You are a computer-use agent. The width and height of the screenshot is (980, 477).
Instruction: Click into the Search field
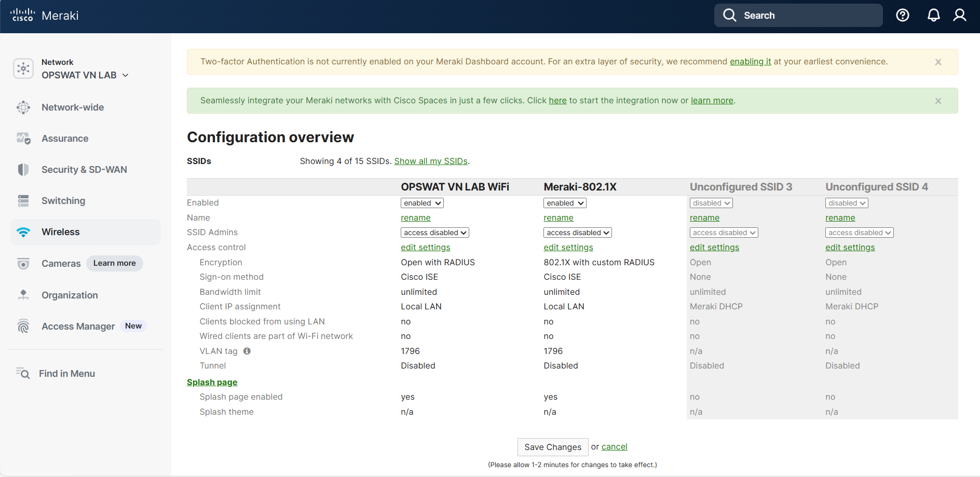798,16
